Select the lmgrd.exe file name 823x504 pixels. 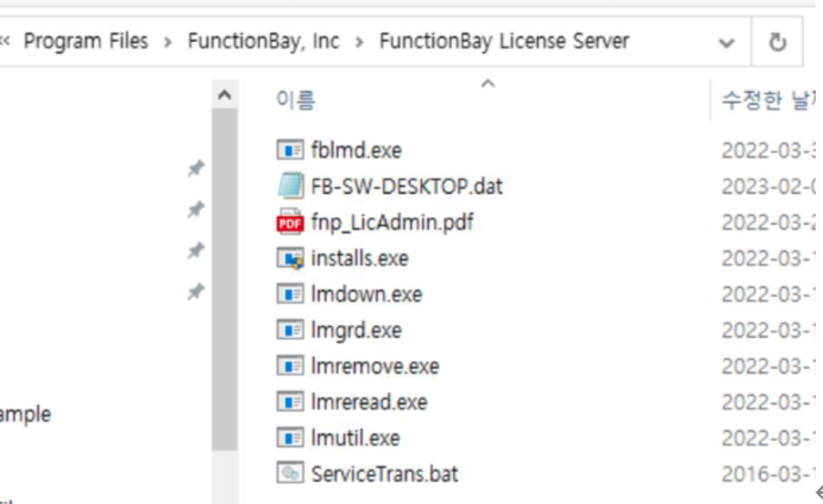[x=356, y=331]
